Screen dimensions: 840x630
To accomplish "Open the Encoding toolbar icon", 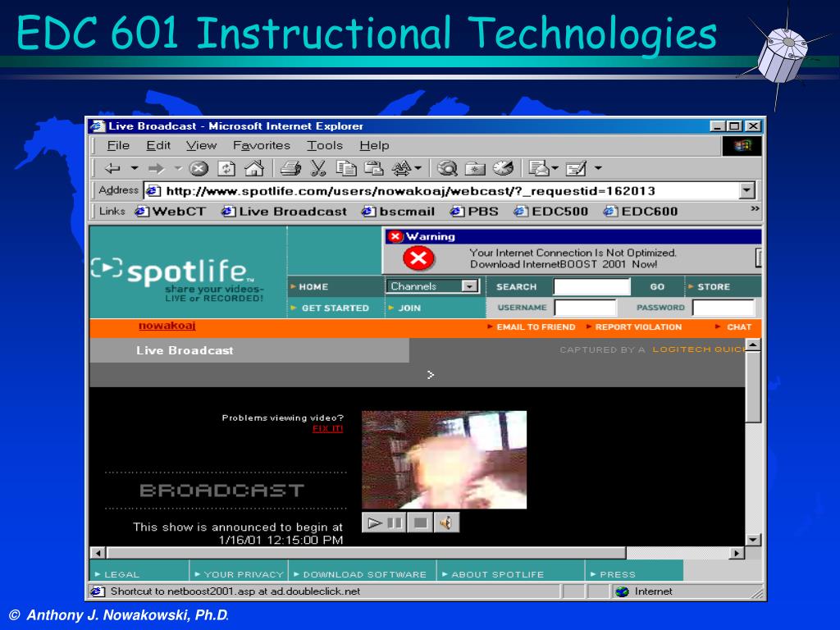I will (402, 169).
